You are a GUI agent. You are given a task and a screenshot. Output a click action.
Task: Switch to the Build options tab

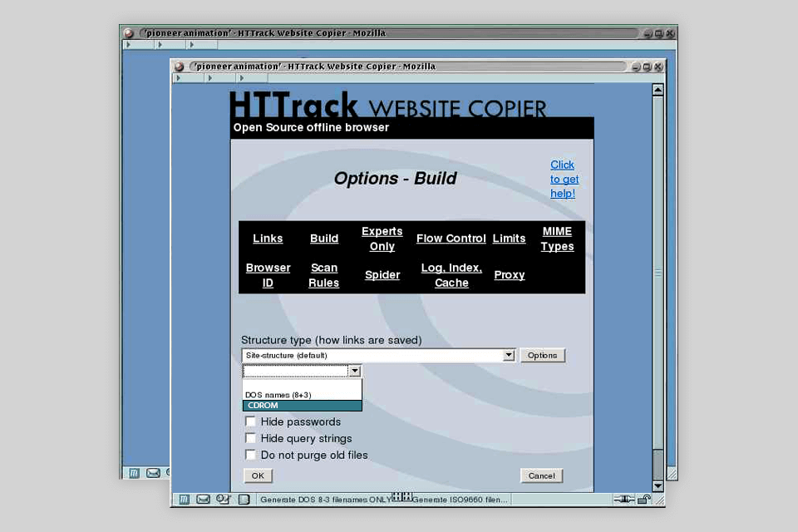point(324,239)
